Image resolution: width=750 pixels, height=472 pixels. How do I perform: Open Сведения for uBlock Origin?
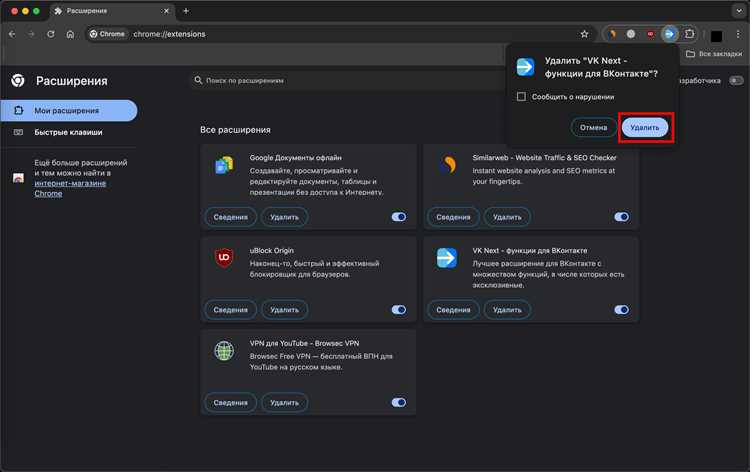click(231, 310)
